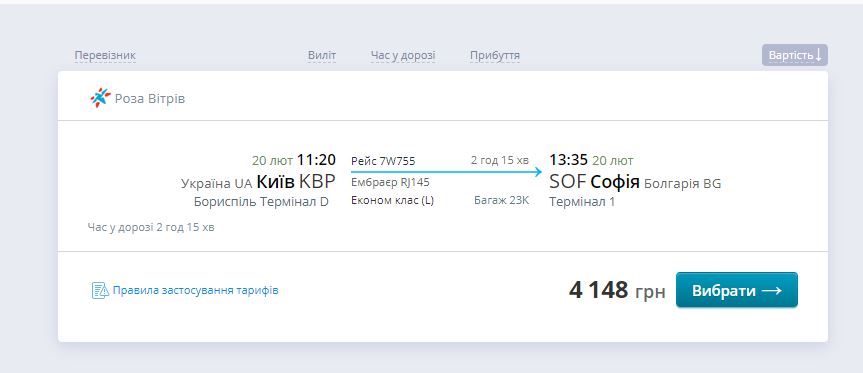
Task: Open Правила застосування тарифів link
Action: pos(195,290)
